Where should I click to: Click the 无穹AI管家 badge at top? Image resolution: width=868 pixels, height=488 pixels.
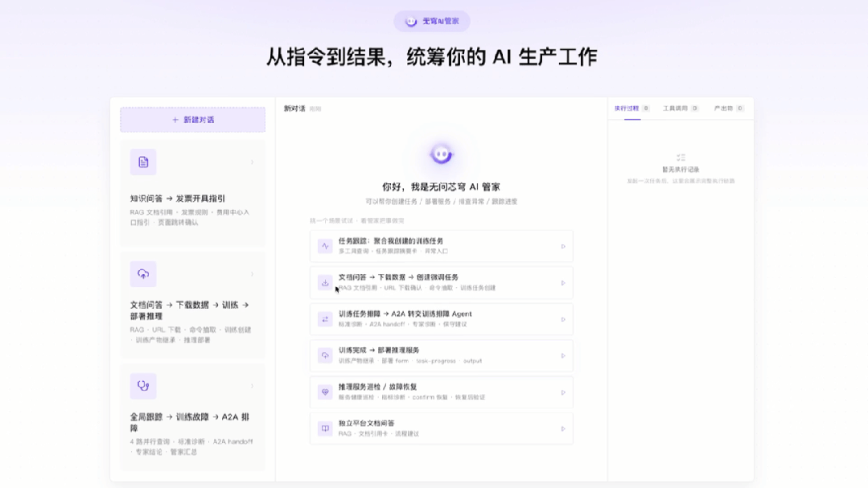[x=432, y=21]
